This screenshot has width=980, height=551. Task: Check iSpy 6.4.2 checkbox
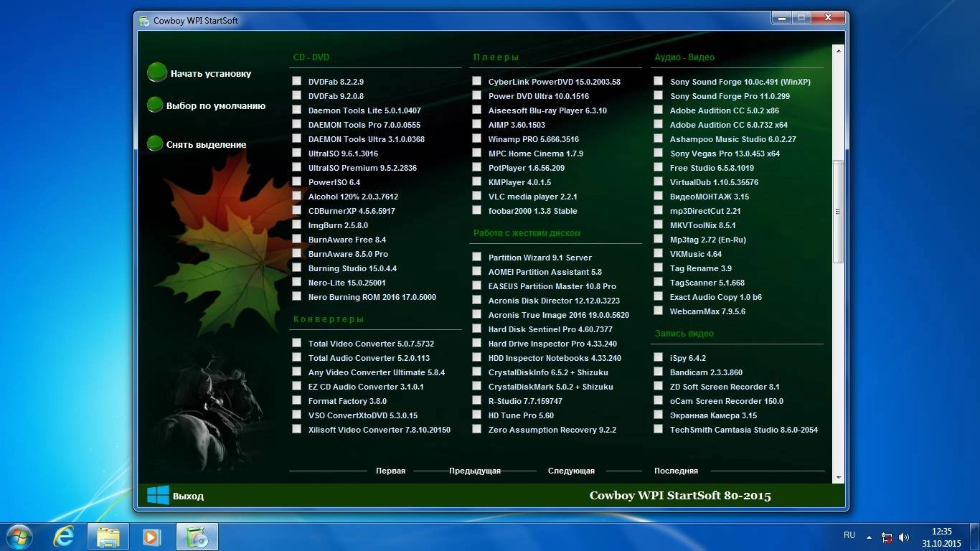point(658,357)
